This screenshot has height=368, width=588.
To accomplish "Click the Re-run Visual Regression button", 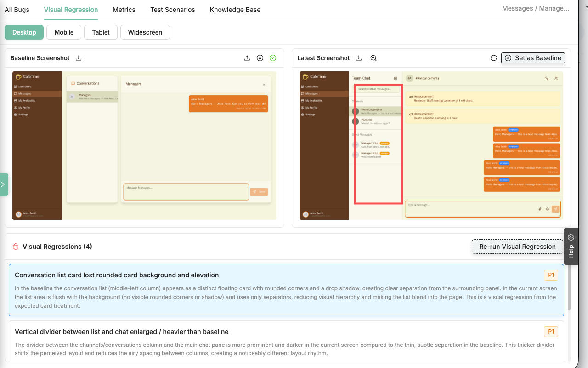I will click(517, 247).
